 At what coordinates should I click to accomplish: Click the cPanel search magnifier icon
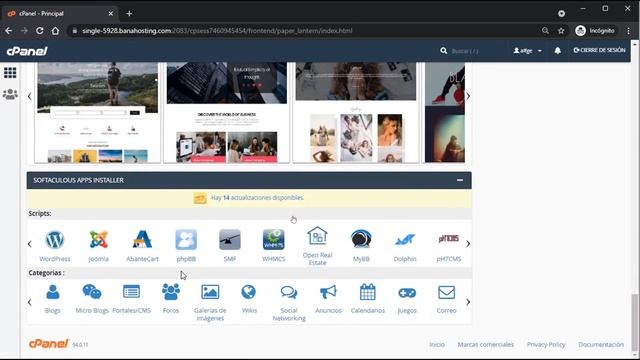[444, 51]
